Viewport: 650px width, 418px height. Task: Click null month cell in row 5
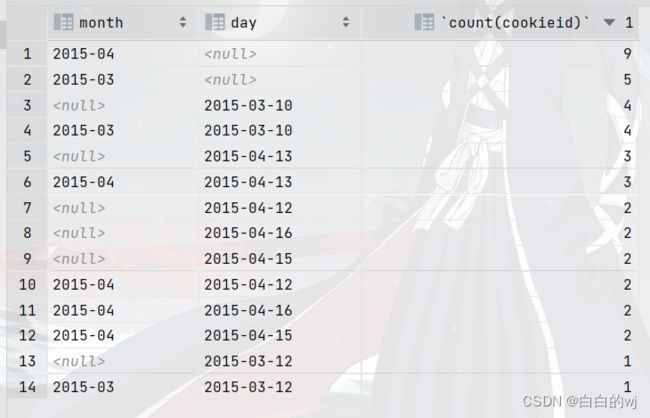point(79,156)
